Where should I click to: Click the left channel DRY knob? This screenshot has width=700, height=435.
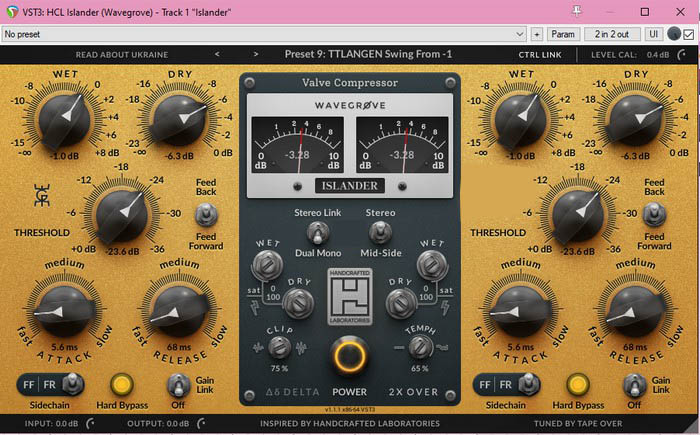point(179,120)
